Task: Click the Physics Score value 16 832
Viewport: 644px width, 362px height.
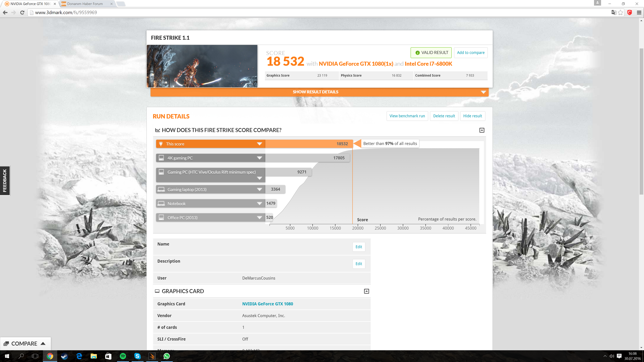Action: coord(396,75)
